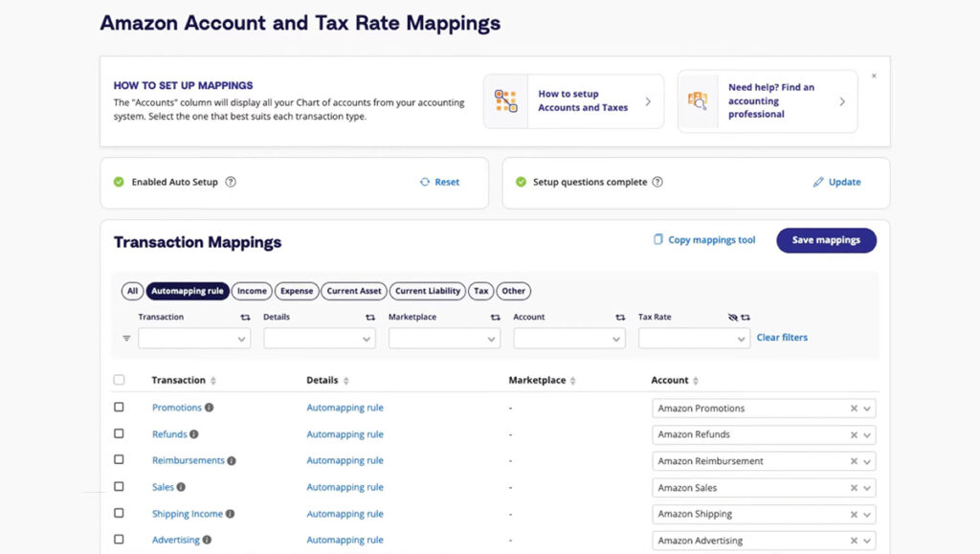
Task: Click the info icon next to Promotions
Action: coord(208,407)
